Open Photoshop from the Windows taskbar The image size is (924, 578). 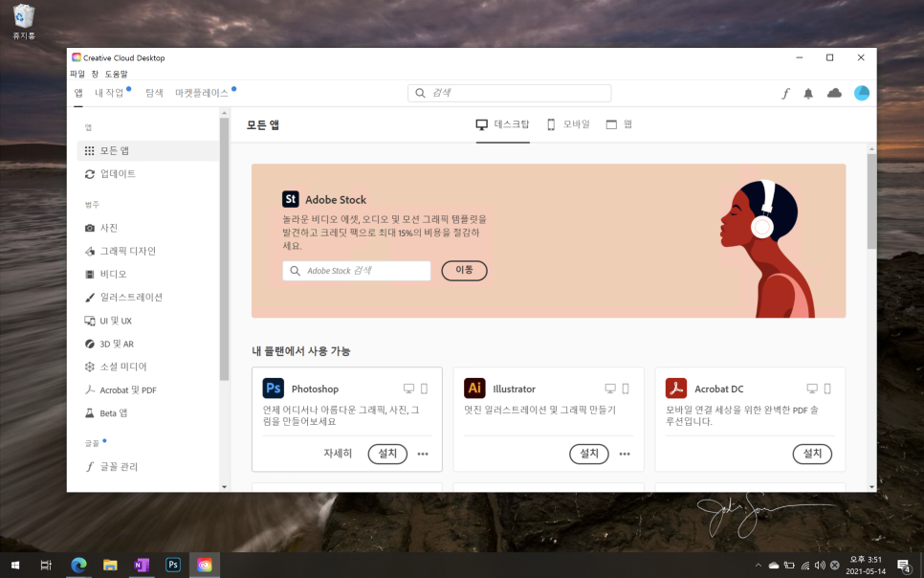(173, 565)
